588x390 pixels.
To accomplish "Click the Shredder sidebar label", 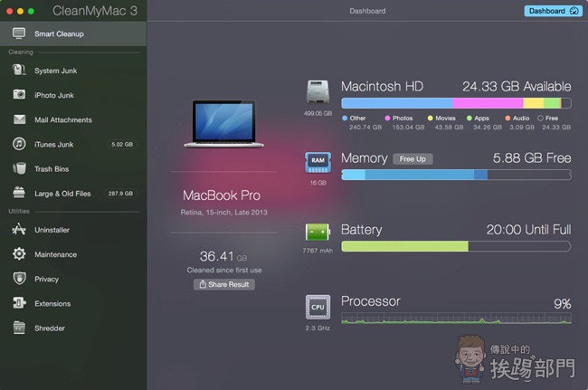I will tap(50, 328).
